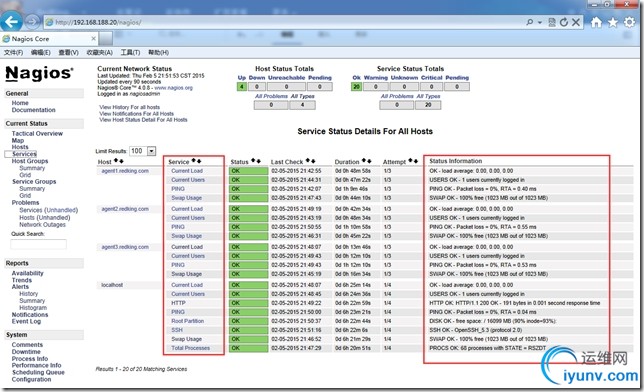Open the Total Processes service link

coord(191,348)
